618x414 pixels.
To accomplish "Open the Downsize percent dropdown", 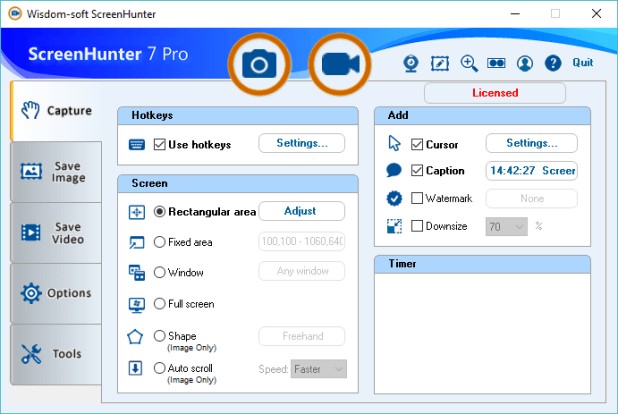I will [x=506, y=227].
